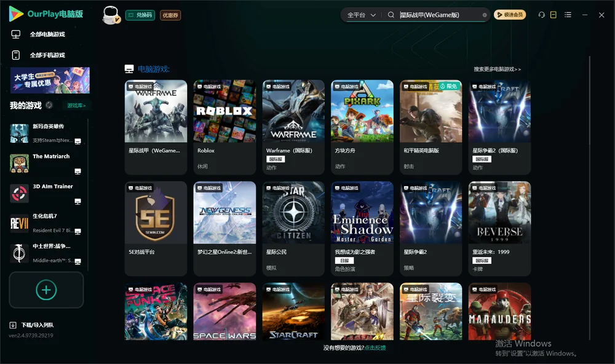Click the PC icon beside The Matriarch
This screenshot has width=615, height=364.
(x=77, y=172)
